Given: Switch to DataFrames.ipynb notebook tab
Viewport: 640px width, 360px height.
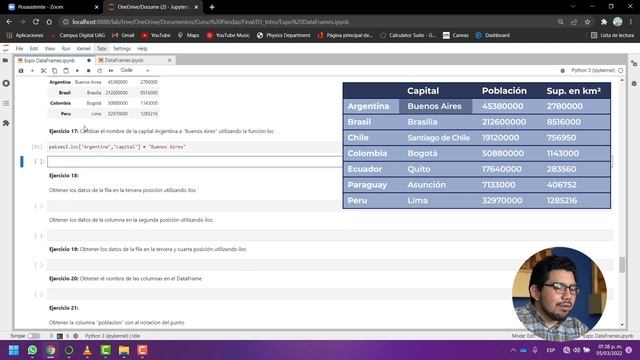Looking at the screenshot, I should 124,60.
